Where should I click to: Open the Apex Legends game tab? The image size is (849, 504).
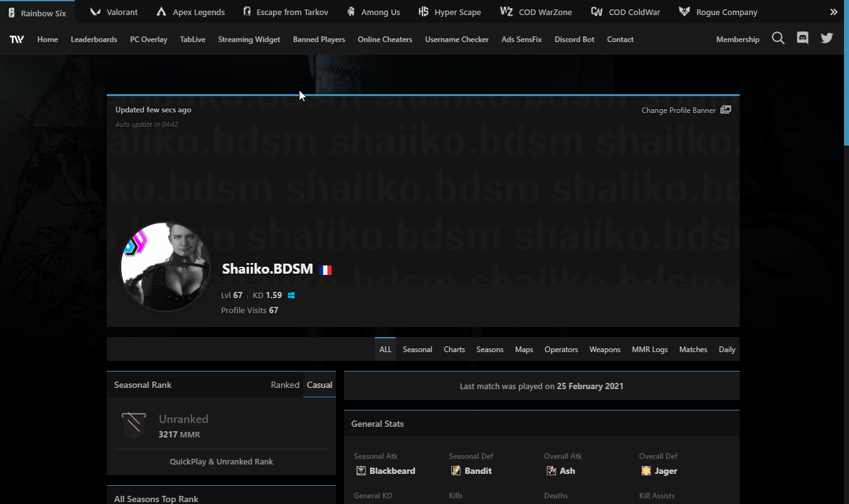[x=190, y=12]
